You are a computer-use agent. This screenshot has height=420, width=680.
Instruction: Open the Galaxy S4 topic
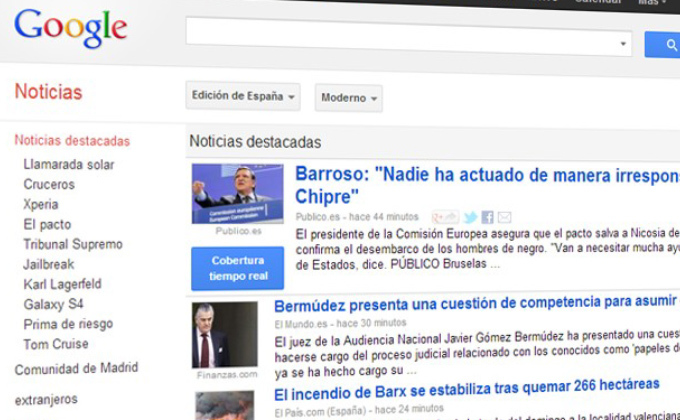point(53,304)
